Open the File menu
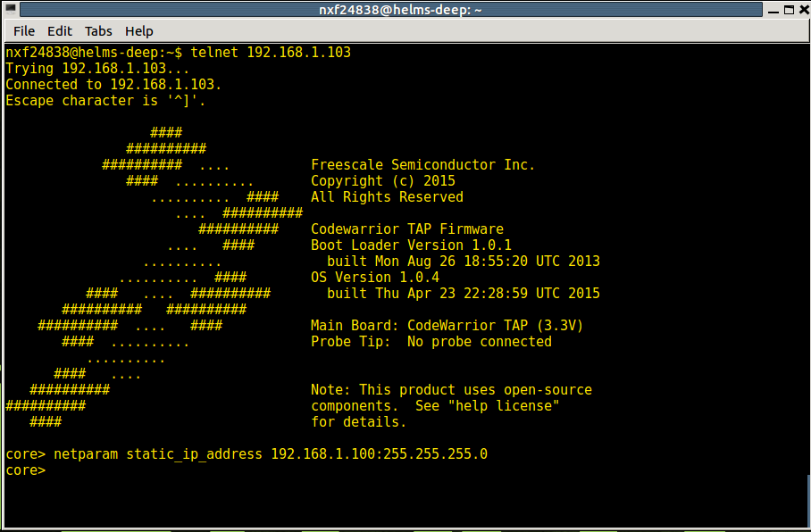This screenshot has height=532, width=811. pos(24,31)
